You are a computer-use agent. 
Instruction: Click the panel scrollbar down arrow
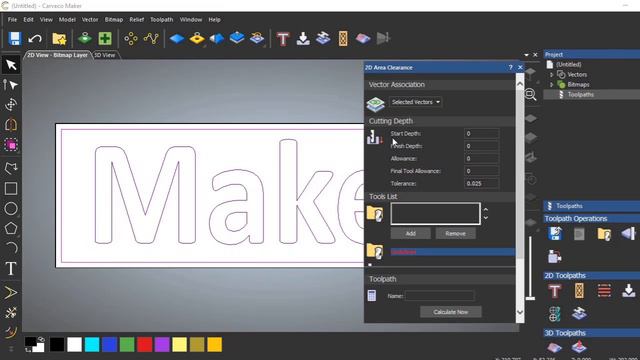tap(520, 312)
